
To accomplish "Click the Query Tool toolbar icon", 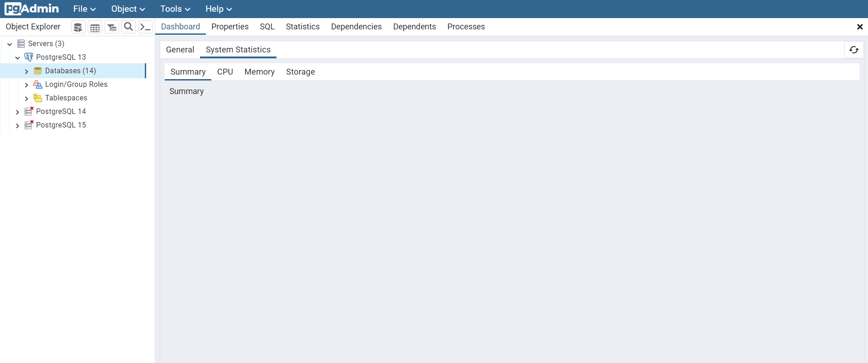I will 78,27.
